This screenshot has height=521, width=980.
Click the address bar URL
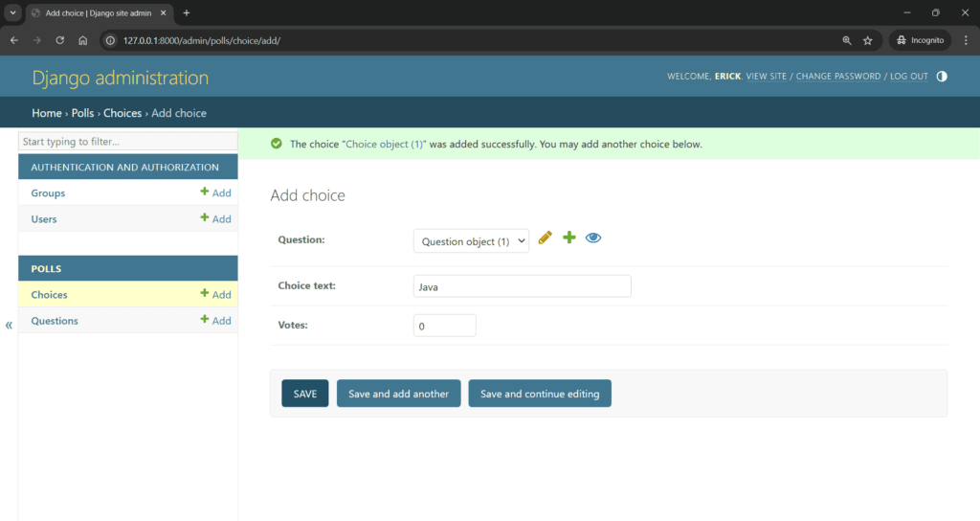(x=201, y=40)
